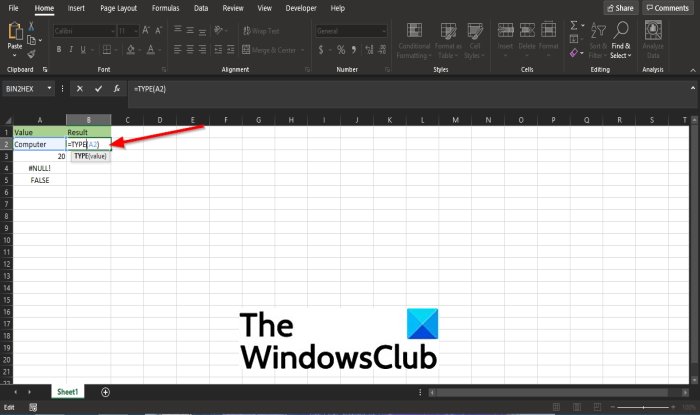Toggle Underline formatting

(x=83, y=50)
